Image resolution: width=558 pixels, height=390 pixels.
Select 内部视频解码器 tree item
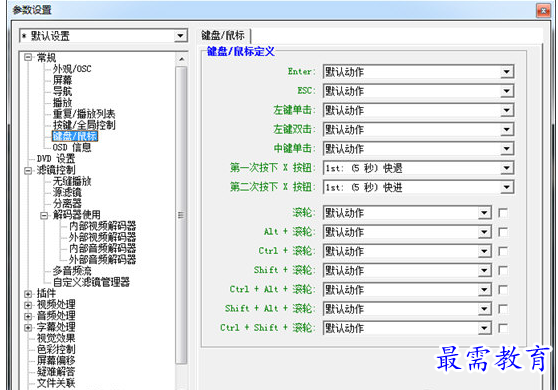pos(102,226)
